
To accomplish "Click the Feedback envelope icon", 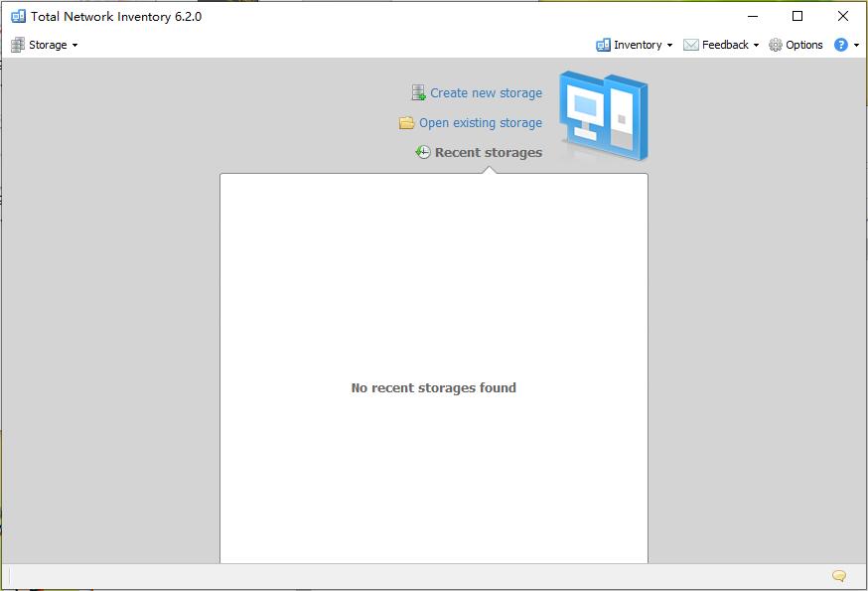I will click(x=691, y=45).
